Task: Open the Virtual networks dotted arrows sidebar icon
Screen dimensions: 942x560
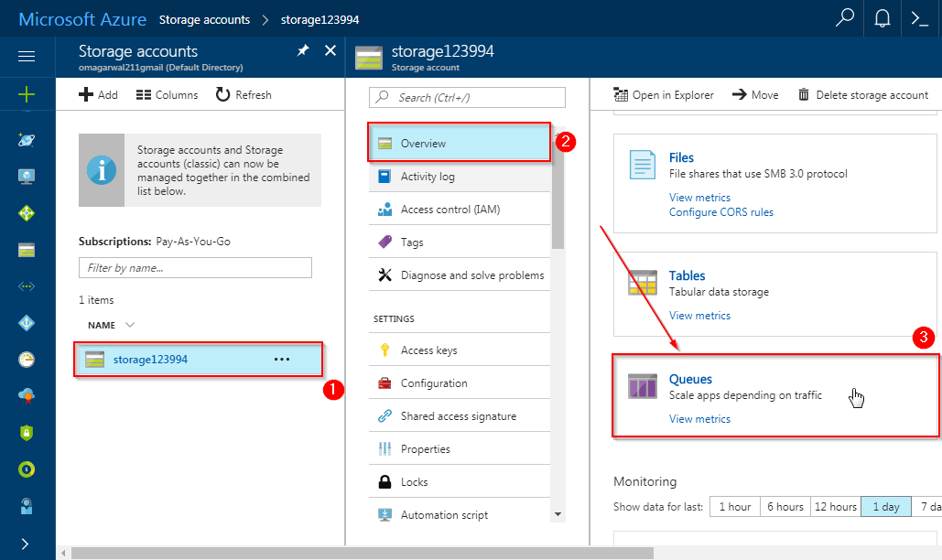Action: [x=27, y=286]
